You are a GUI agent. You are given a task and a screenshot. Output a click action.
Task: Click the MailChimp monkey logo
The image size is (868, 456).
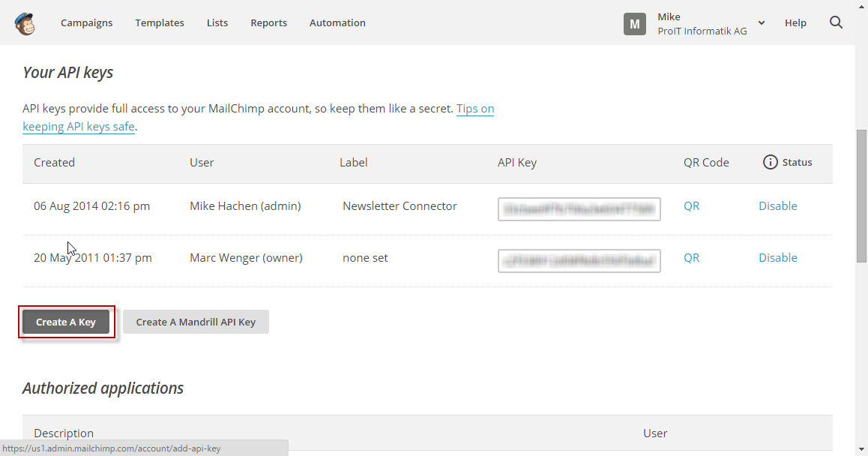[25, 22]
